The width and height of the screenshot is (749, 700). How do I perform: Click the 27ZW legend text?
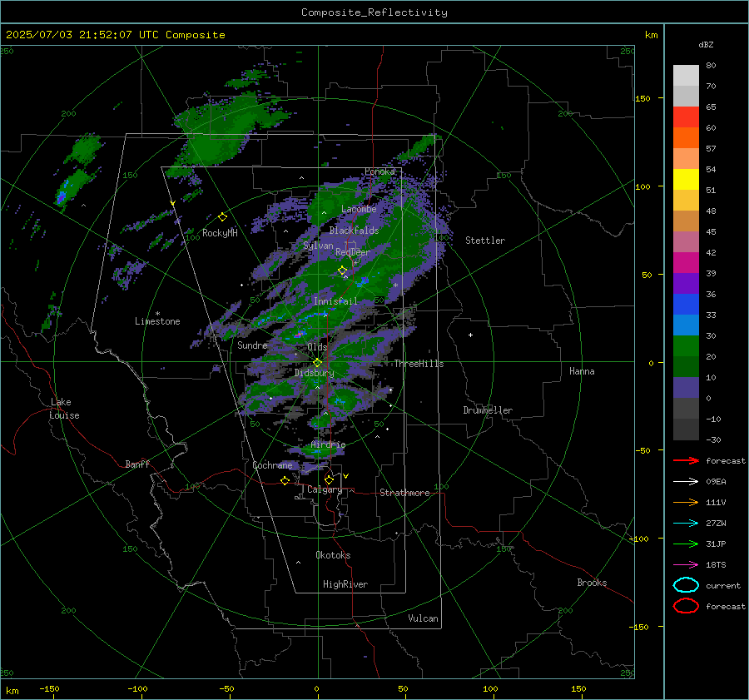click(x=716, y=524)
